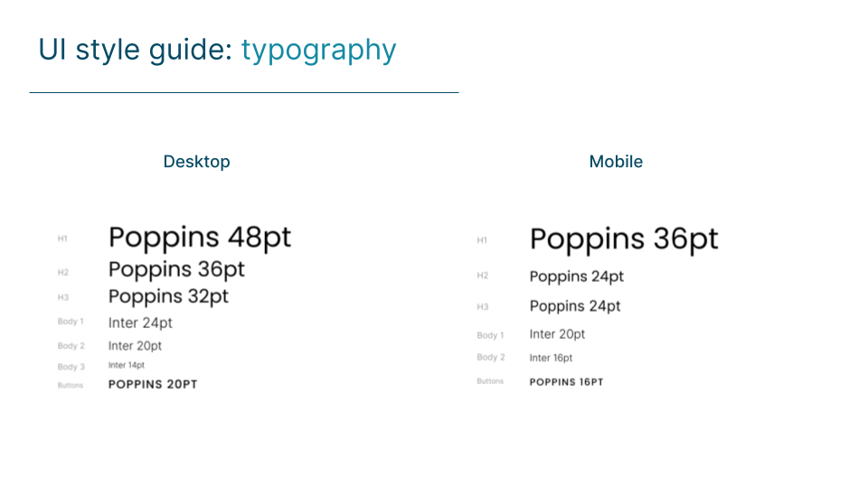Click the 'UI style guide: typography' title
Image resolution: width=868 pixels, height=488 pixels.
217,51
